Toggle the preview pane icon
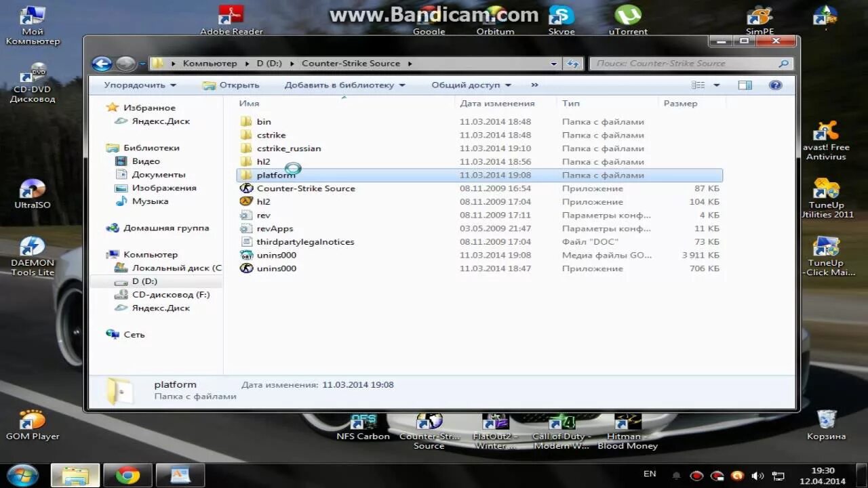 pos(745,85)
